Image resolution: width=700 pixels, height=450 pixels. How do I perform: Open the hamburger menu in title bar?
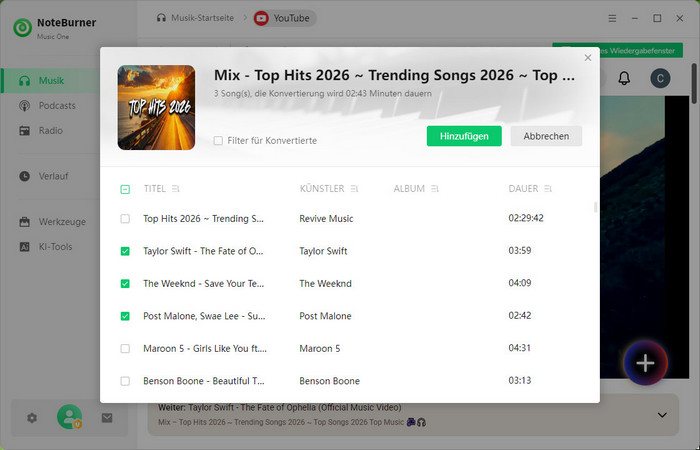point(612,18)
